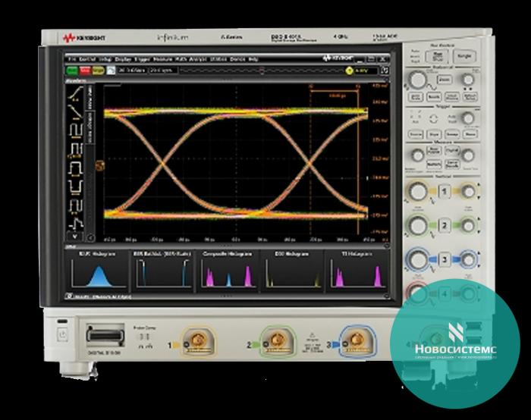Toggle the Touch hardware button
This screenshot has height=420, width=531.
[433, 97]
